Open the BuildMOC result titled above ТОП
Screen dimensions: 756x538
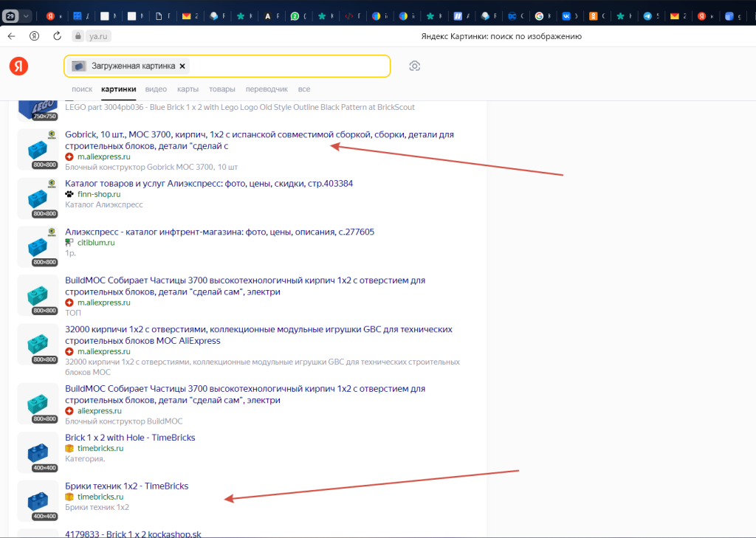point(245,286)
